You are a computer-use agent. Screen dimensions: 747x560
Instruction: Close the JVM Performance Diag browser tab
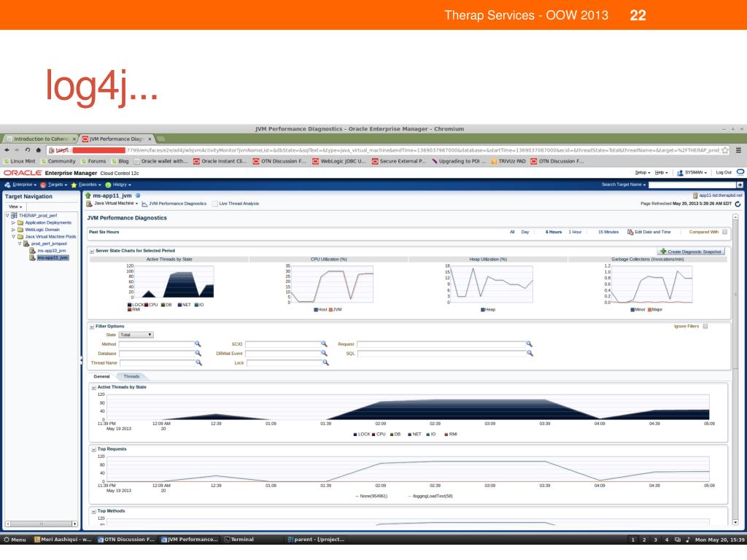click(x=150, y=139)
